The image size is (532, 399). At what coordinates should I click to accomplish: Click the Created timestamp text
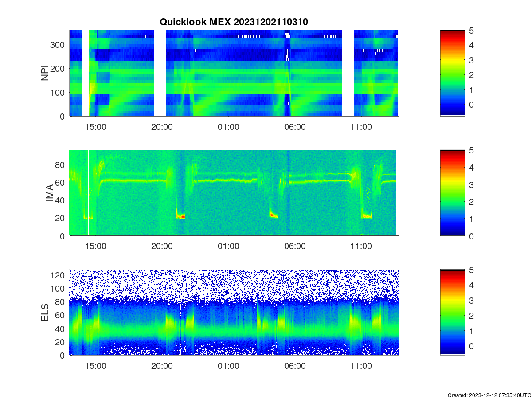point(489,395)
